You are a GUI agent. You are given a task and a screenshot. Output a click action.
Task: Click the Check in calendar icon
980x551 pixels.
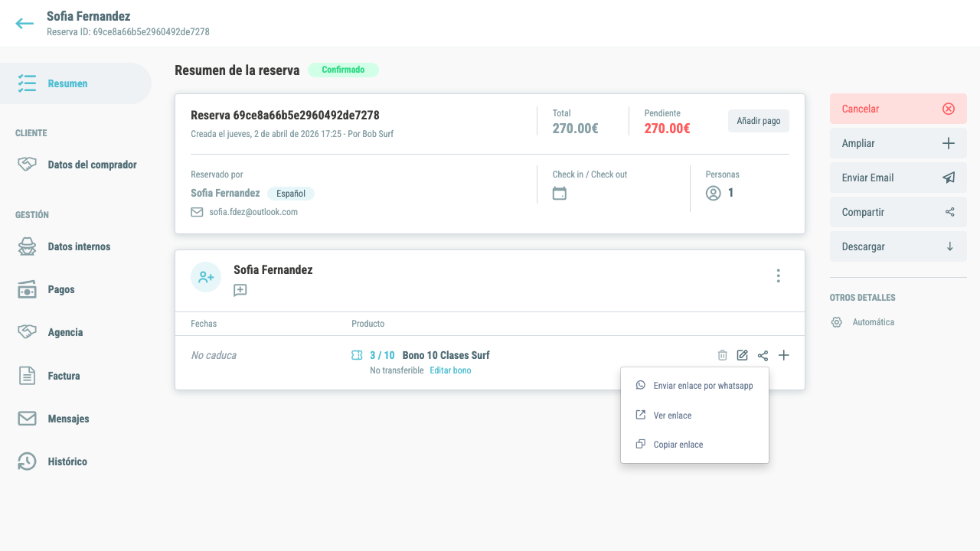pos(560,194)
